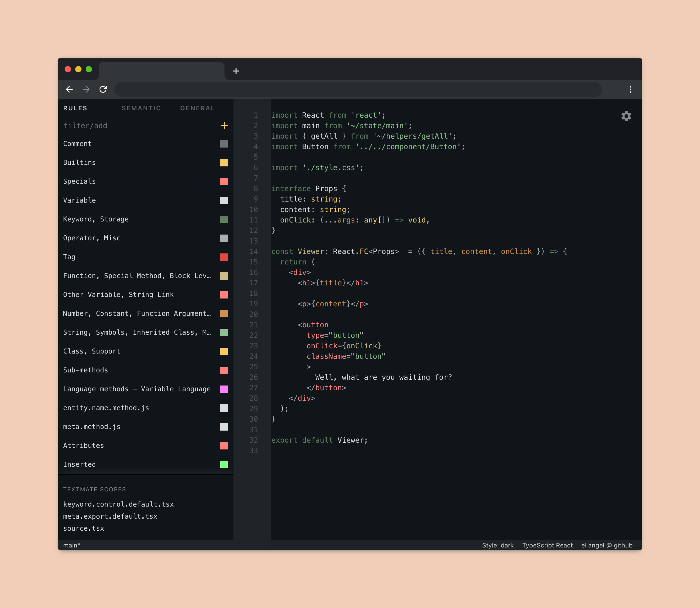Select the Keyword, Storage rule
The image size is (700, 608).
(x=96, y=219)
